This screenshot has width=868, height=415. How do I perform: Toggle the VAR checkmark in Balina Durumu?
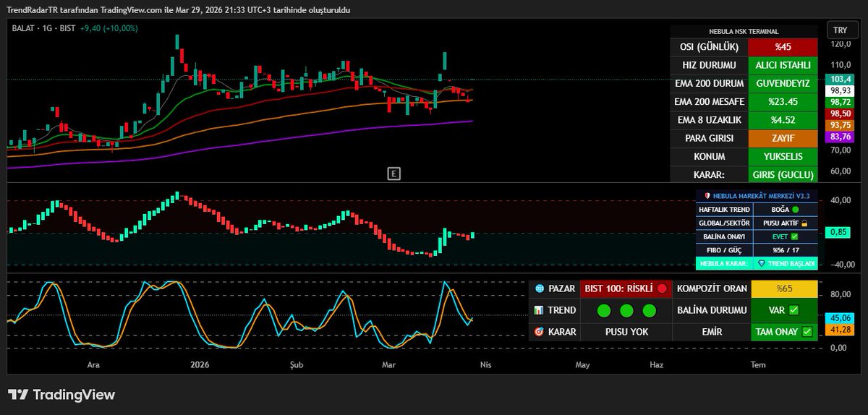(793, 310)
